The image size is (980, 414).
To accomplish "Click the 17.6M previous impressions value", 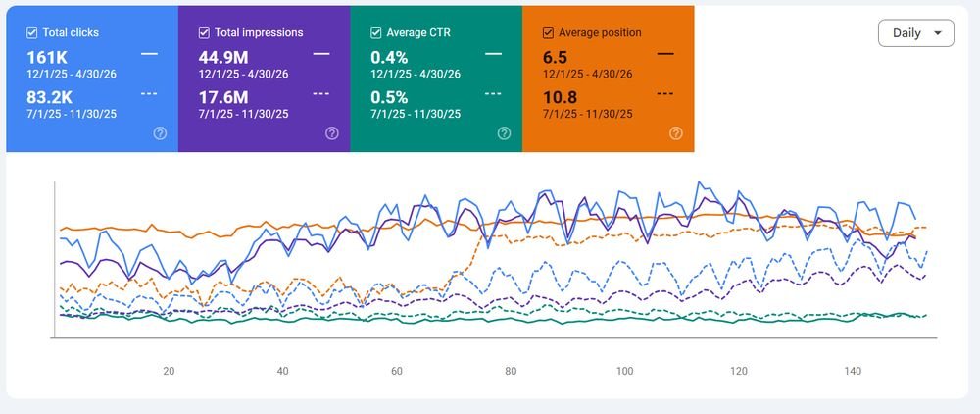I will click(223, 97).
